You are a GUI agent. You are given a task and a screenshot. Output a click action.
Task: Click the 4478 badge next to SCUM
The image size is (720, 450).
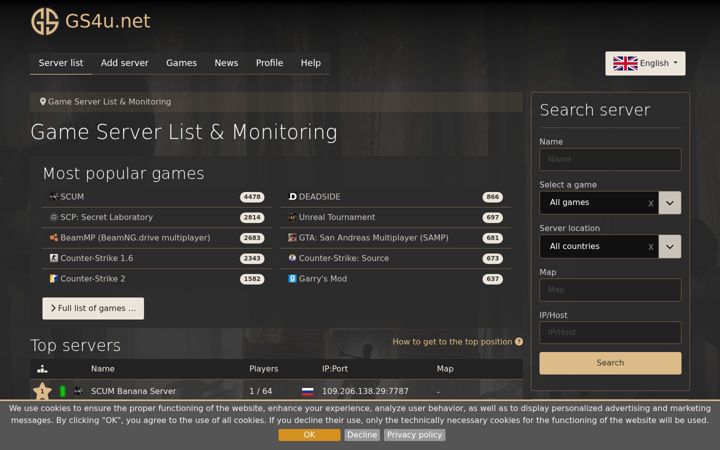point(252,197)
